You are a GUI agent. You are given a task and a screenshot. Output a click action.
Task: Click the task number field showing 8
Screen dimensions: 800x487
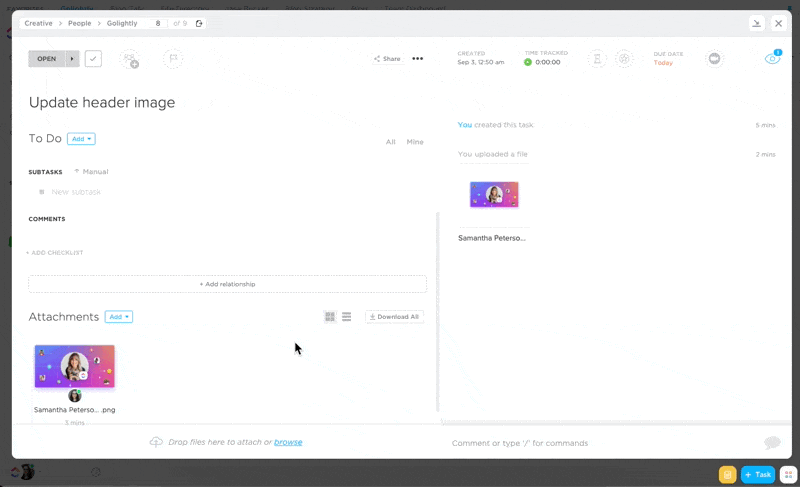tap(158, 23)
